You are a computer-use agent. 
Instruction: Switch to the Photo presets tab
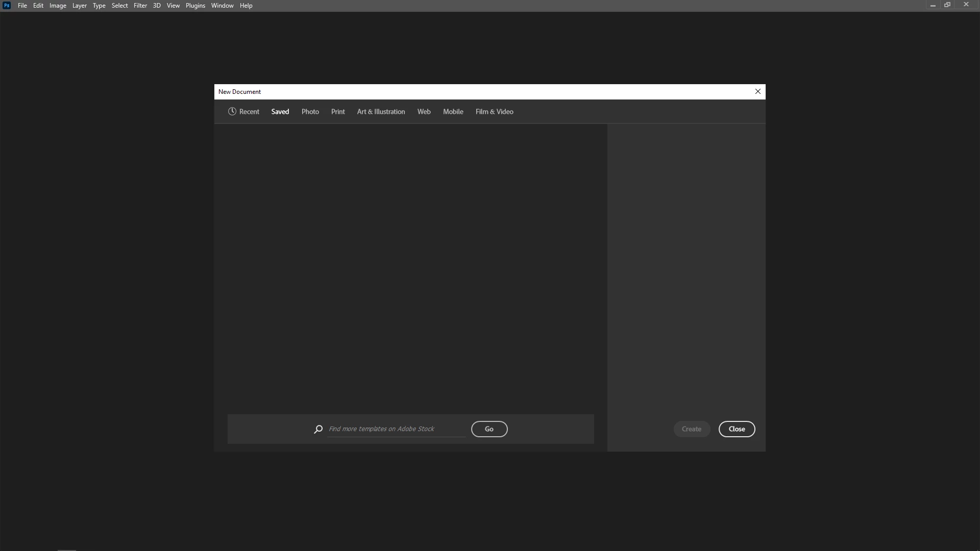point(310,112)
